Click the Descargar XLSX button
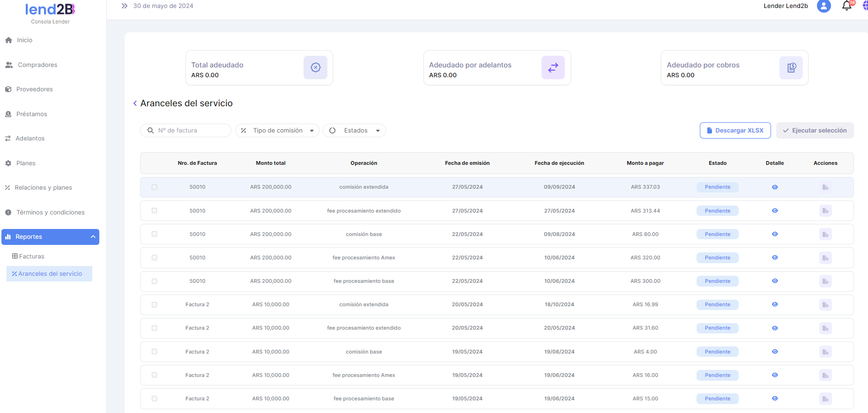Viewport: 868px width, 413px height. click(734, 131)
